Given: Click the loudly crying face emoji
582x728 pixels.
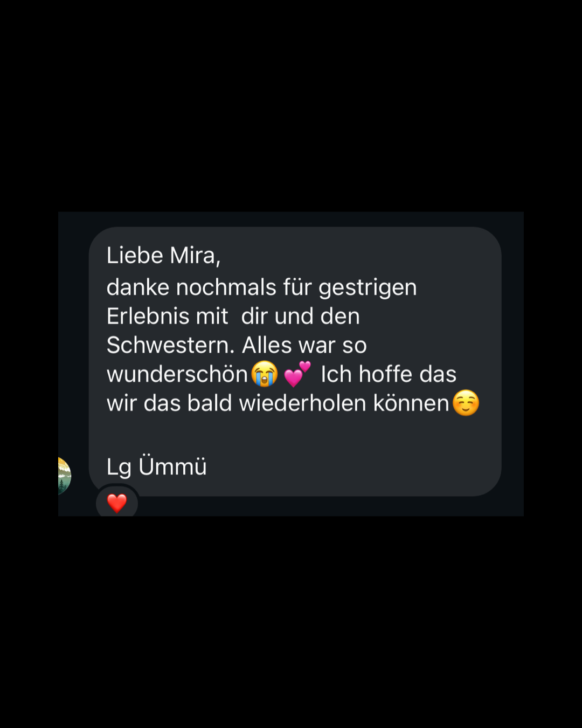Looking at the screenshot, I should tap(265, 374).
